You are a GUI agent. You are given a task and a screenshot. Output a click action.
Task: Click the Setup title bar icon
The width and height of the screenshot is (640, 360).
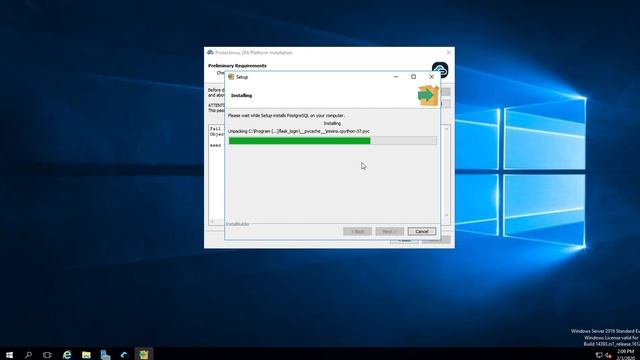point(231,77)
